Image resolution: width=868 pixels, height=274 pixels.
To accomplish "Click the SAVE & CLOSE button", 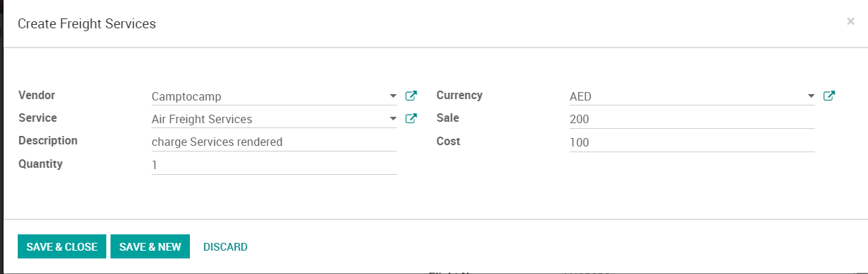I will click(62, 246).
